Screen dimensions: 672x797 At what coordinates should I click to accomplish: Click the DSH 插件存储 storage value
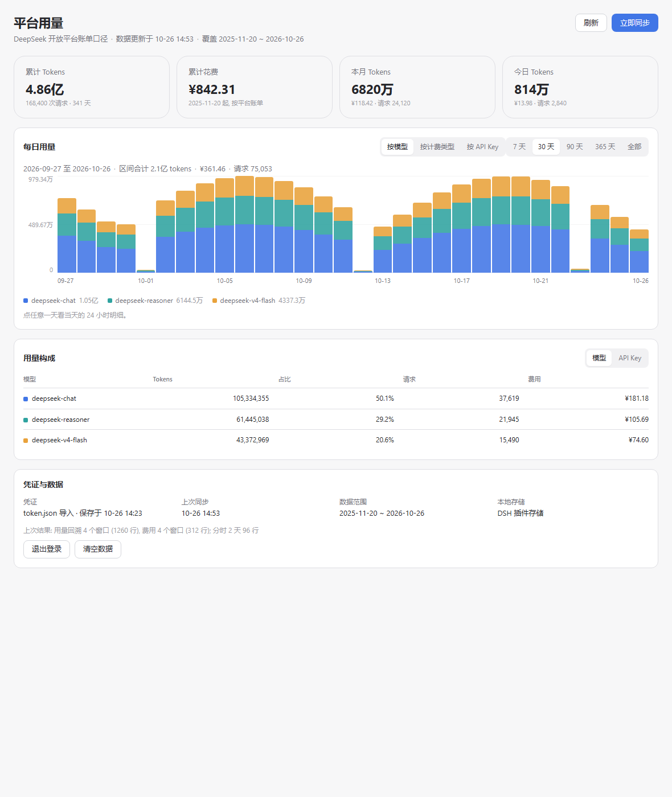click(521, 513)
